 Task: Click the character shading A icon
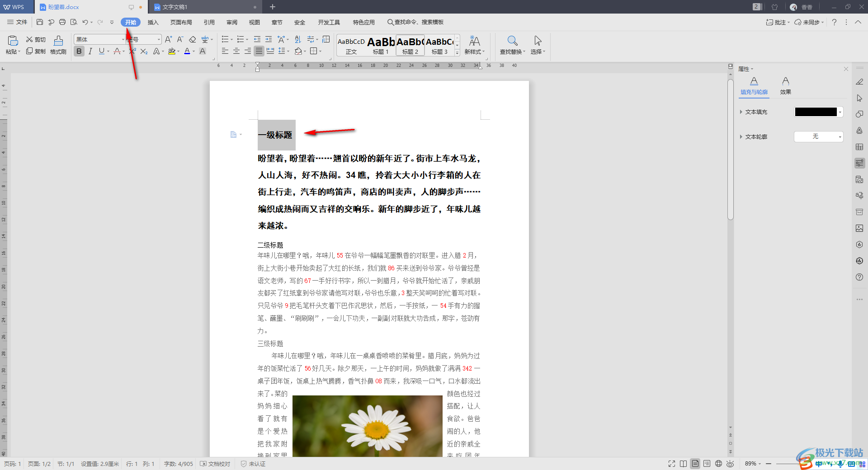[203, 52]
